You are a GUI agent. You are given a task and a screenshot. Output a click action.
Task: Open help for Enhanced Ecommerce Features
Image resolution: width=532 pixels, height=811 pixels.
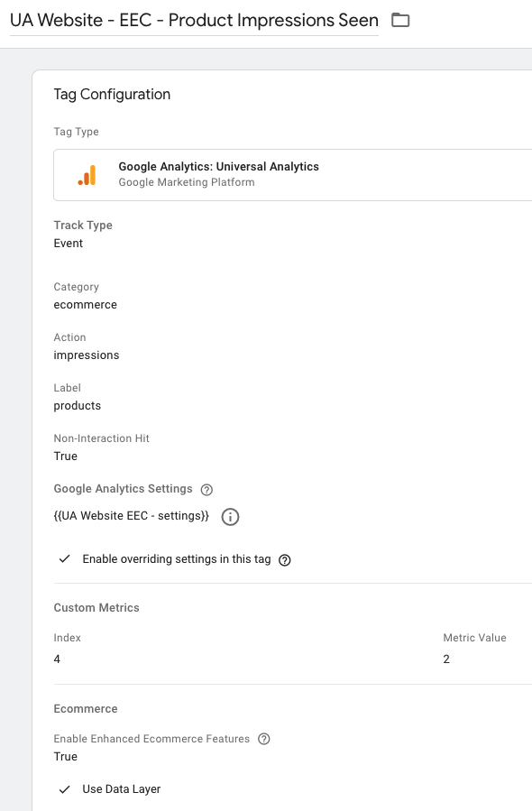pyautogui.click(x=263, y=739)
